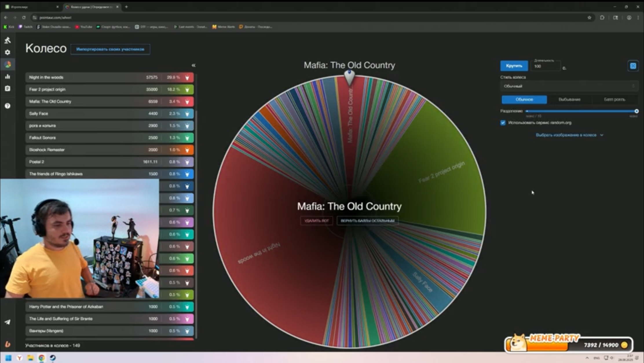Uncheck the use random.org service checkbox
This screenshot has width=644, height=363.
point(503,123)
